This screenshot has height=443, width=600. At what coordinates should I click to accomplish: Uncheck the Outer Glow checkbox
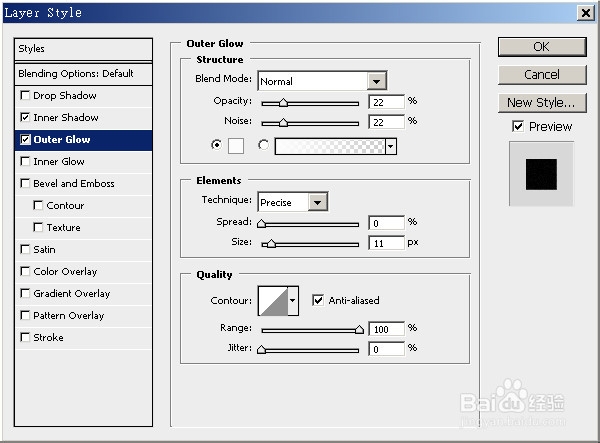pyautogui.click(x=25, y=139)
